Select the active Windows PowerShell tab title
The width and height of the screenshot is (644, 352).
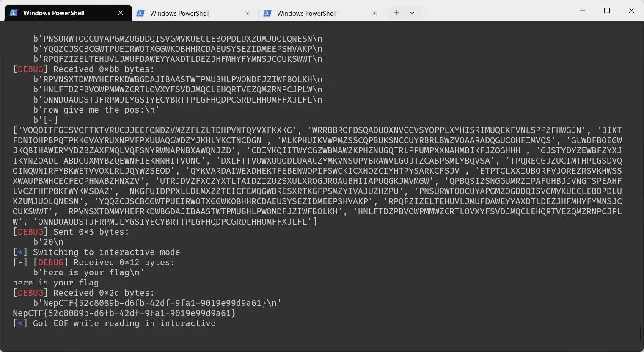click(54, 13)
